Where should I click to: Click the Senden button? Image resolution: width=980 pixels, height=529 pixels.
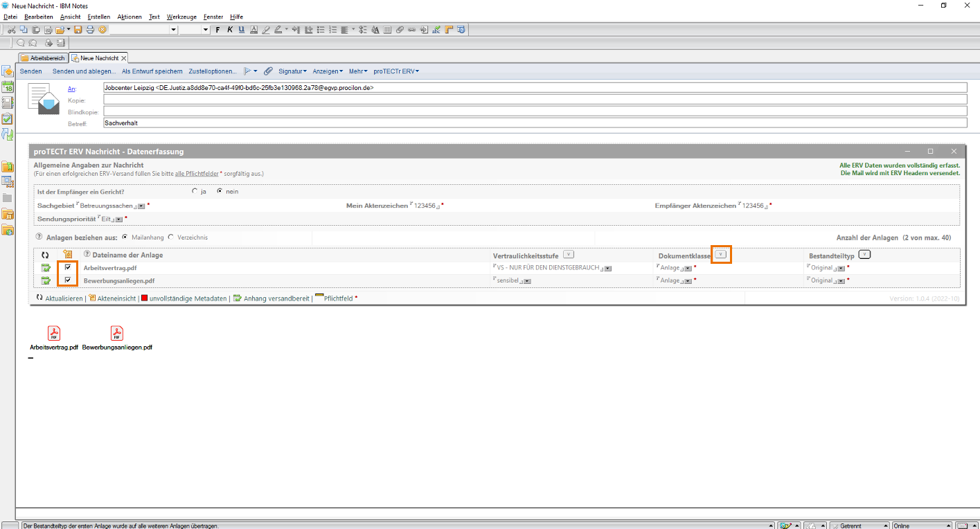click(30, 71)
